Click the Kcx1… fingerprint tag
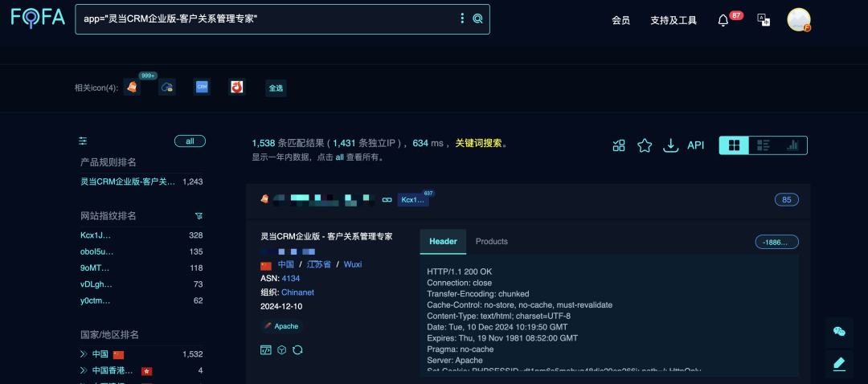Image resolution: width=868 pixels, height=384 pixels. [413, 200]
